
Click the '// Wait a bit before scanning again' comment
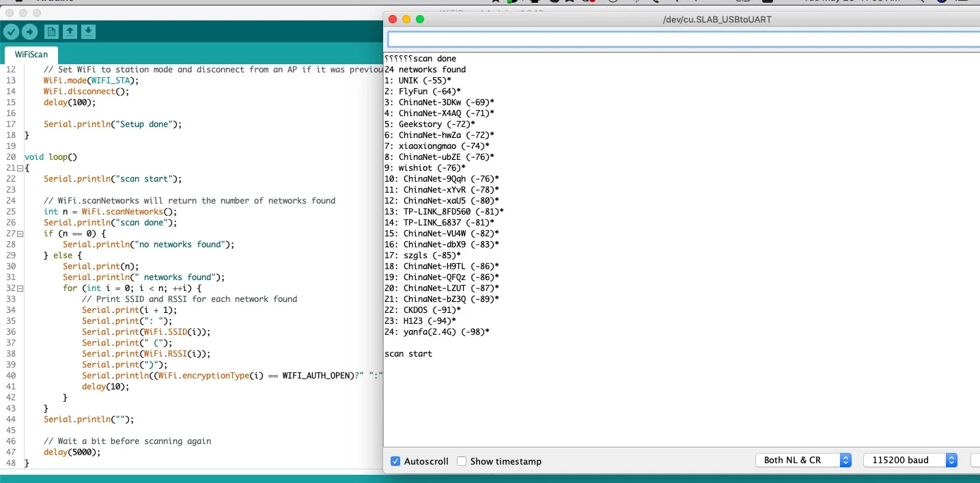127,441
